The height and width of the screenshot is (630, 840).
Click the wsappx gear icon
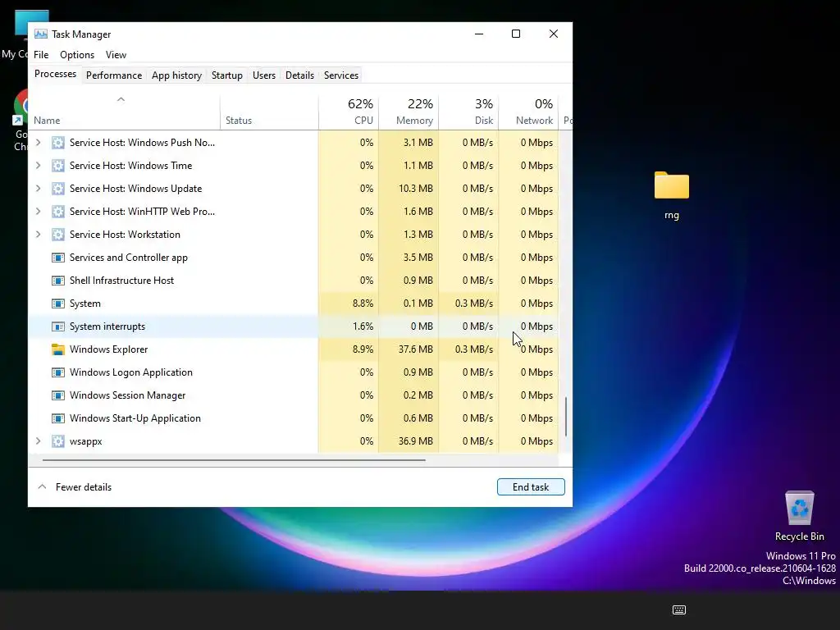58,441
